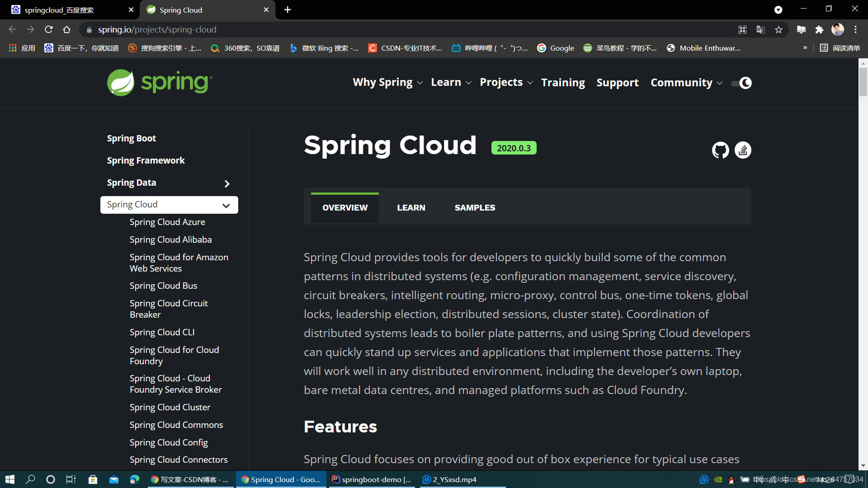Open the Spring Cloud GitHub repository icon
The height and width of the screenshot is (488, 868).
tap(720, 150)
